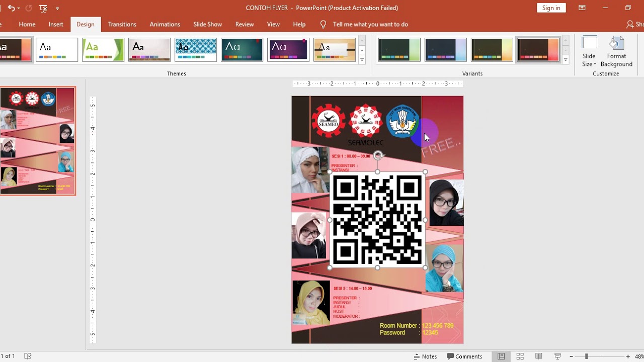Open the View tab
This screenshot has width=644, height=362.
coord(273,24)
